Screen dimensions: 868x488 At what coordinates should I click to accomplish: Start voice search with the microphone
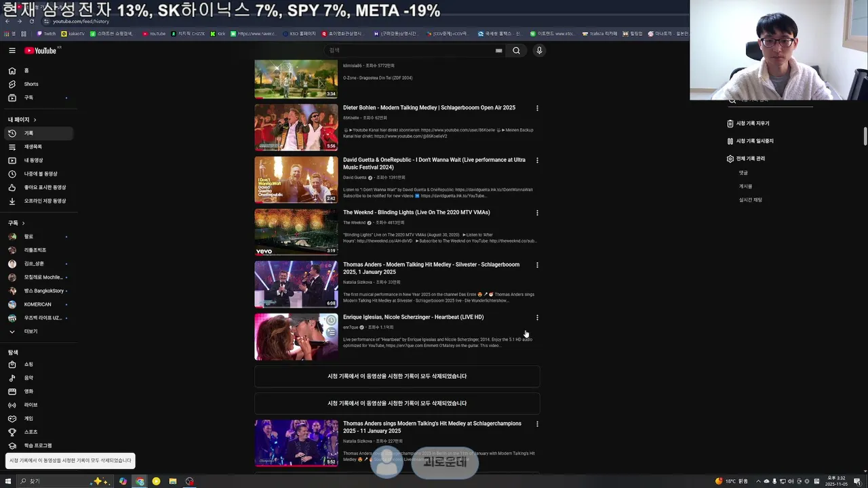539,50
